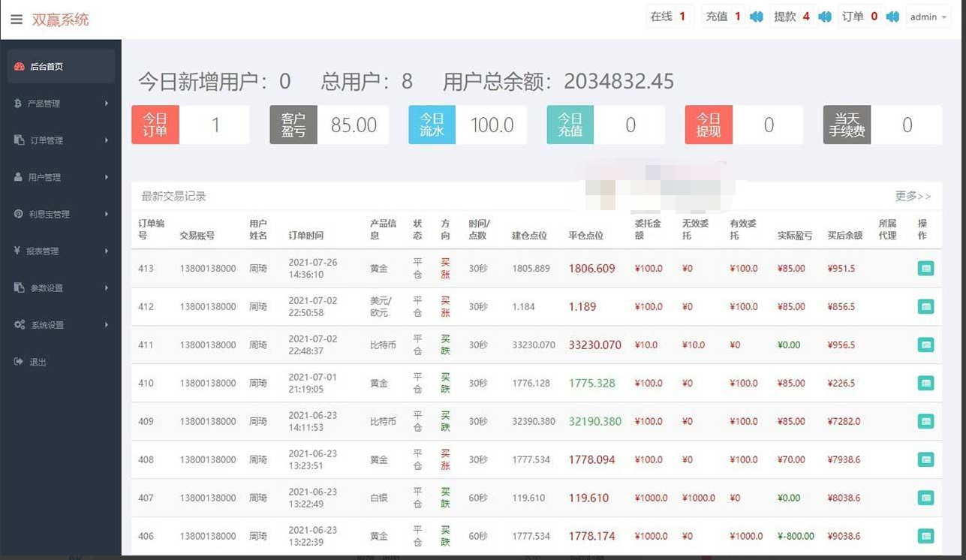Screen dimensions: 966x560
Task: Expand the 订单管理 sidebar menu
Action: tap(61, 140)
